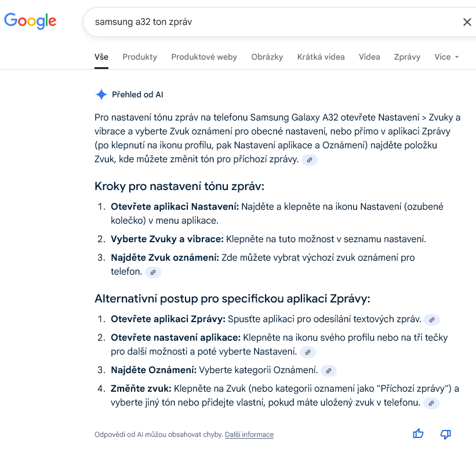The height and width of the screenshot is (456, 476).
Task: Click the AI overview sparkle icon
Action: click(101, 94)
